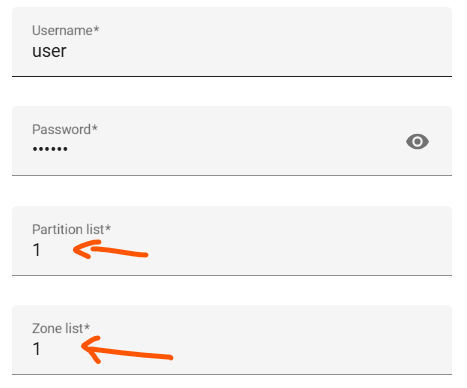467x388 pixels.
Task: Click into the Username input field
Action: (x=232, y=42)
